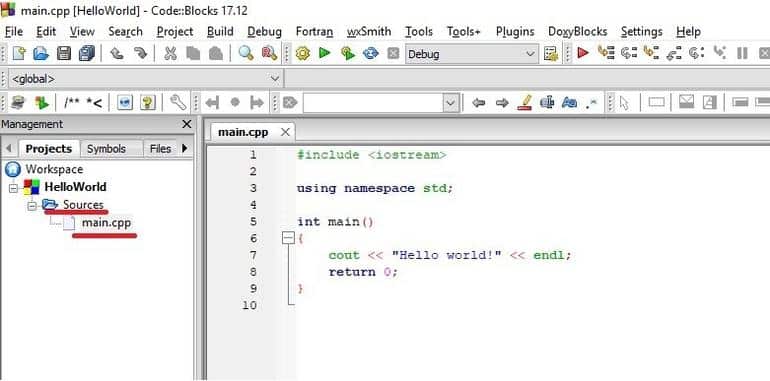
Task: Click Build and run icon
Action: click(x=348, y=53)
